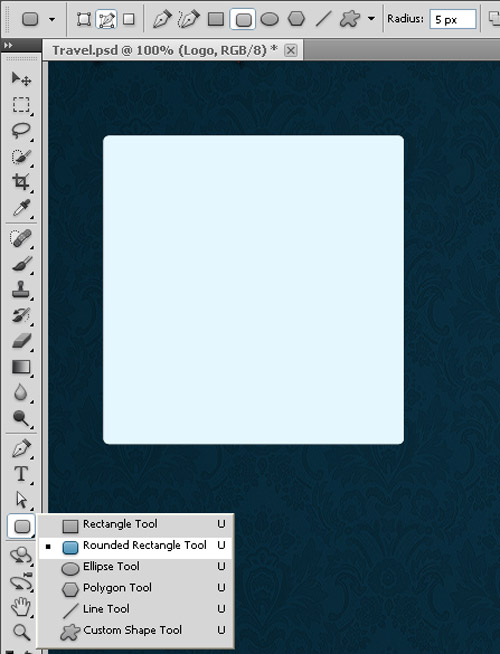Select the Crop tool

tap(21, 182)
